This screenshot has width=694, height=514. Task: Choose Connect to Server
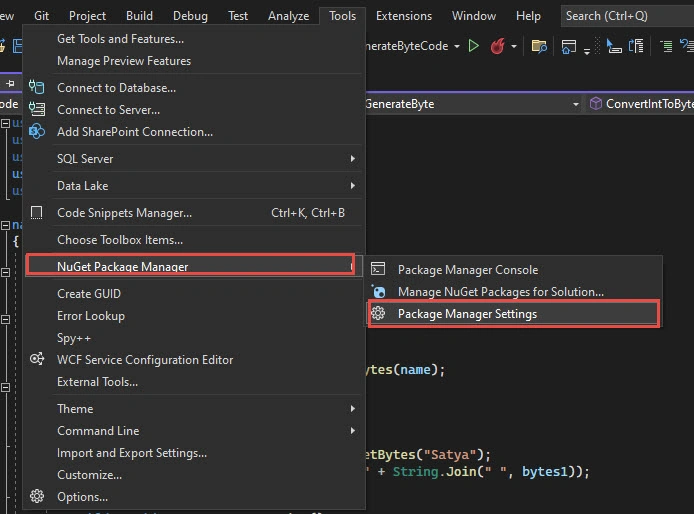[x=194, y=110]
